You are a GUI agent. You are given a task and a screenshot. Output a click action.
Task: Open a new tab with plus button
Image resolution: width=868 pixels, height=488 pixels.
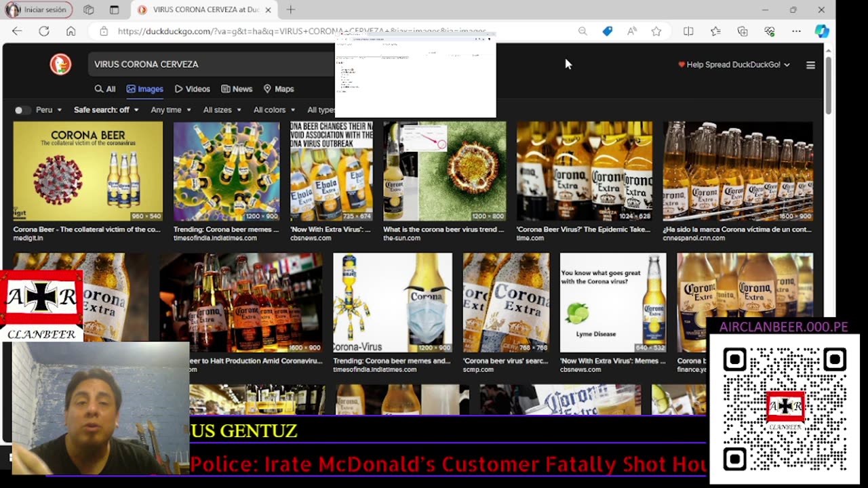pos(290,9)
